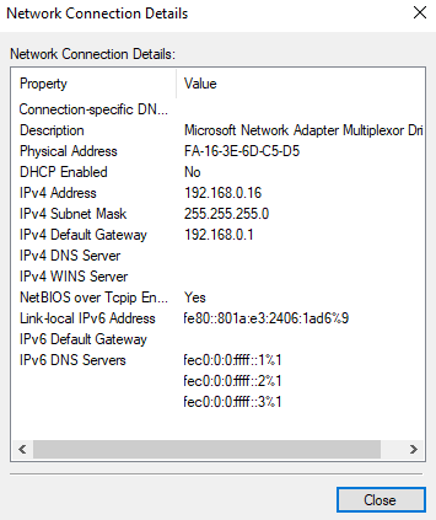Select the NetBIOS over Tcpip row

tap(218, 297)
